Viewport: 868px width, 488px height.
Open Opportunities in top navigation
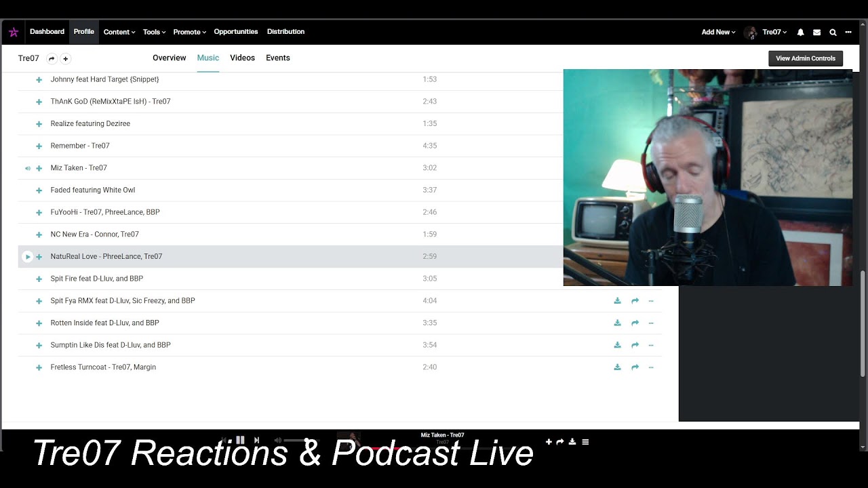pyautogui.click(x=236, y=32)
